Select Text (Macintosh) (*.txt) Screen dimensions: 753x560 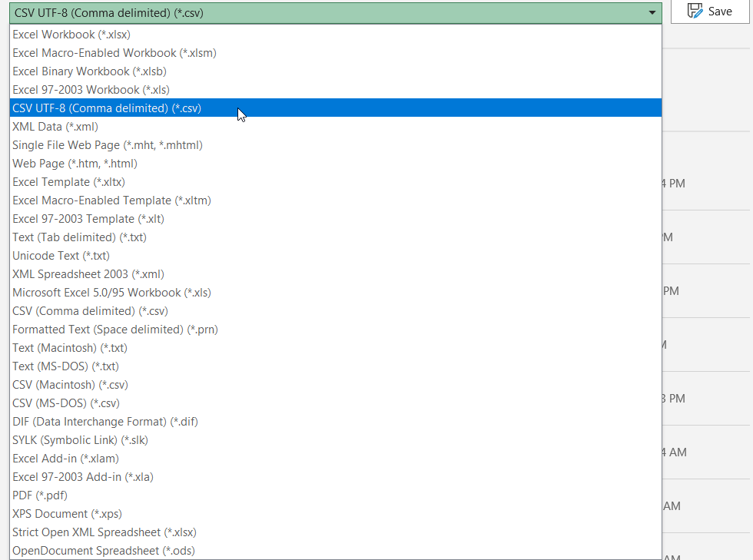coord(335,348)
